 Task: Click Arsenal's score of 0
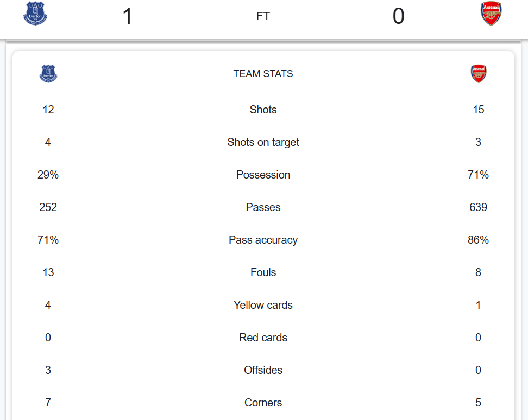click(398, 16)
